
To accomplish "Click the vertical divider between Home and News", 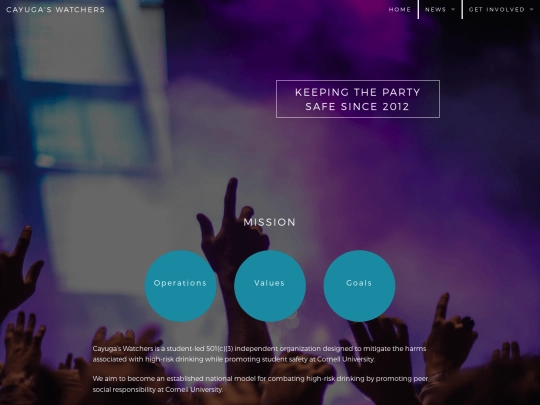I will (x=418, y=9).
